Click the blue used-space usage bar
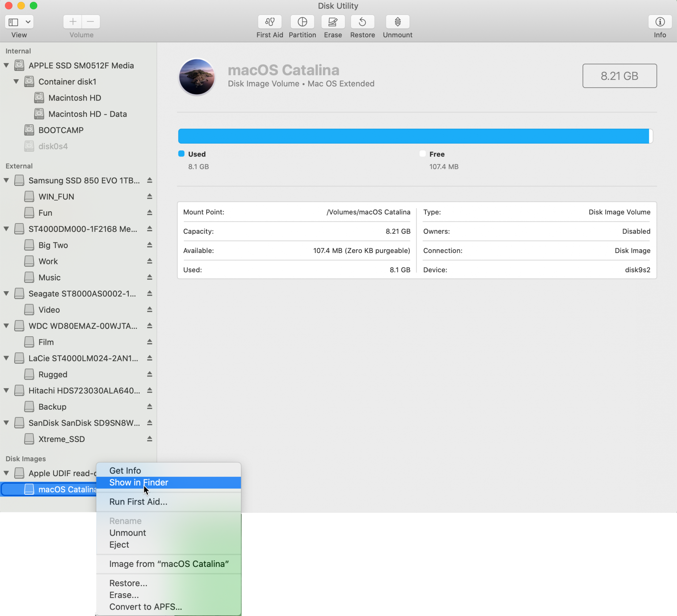This screenshot has width=677, height=616. pos(413,136)
